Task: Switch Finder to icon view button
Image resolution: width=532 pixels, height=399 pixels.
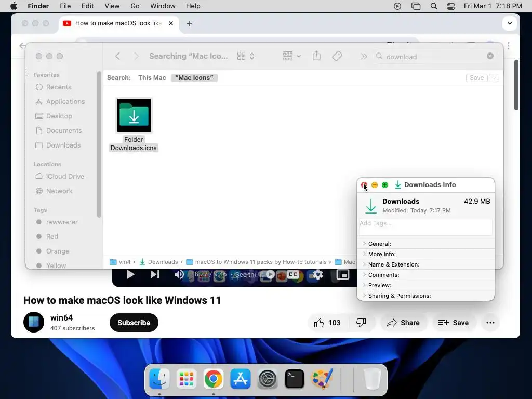Action: [246, 56]
